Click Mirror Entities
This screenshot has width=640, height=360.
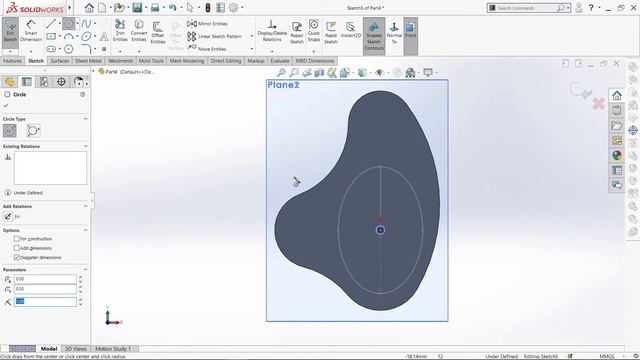(x=207, y=24)
